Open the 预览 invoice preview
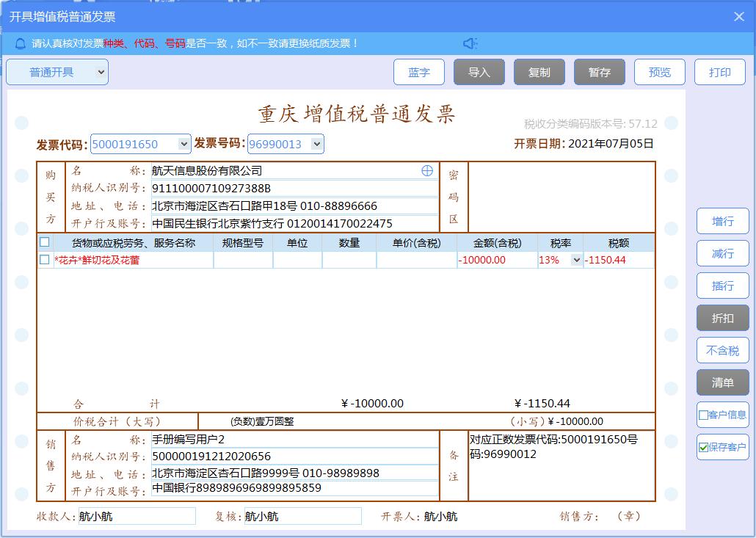Viewport: 756px width, 538px height. [659, 72]
